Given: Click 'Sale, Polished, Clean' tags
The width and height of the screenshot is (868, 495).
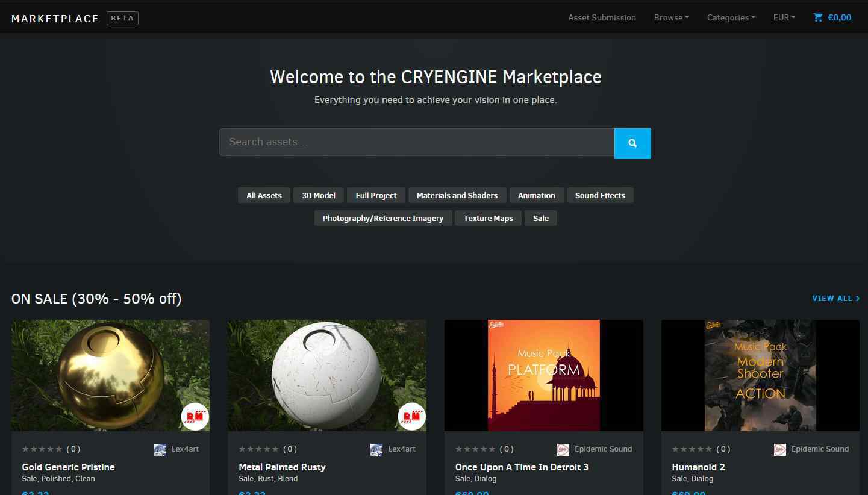Looking at the screenshot, I should point(58,479).
